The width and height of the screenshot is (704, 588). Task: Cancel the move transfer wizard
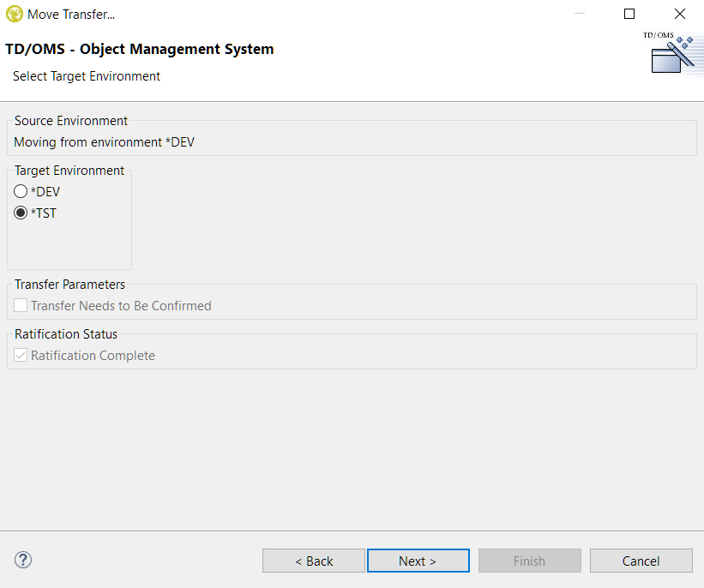click(x=641, y=561)
